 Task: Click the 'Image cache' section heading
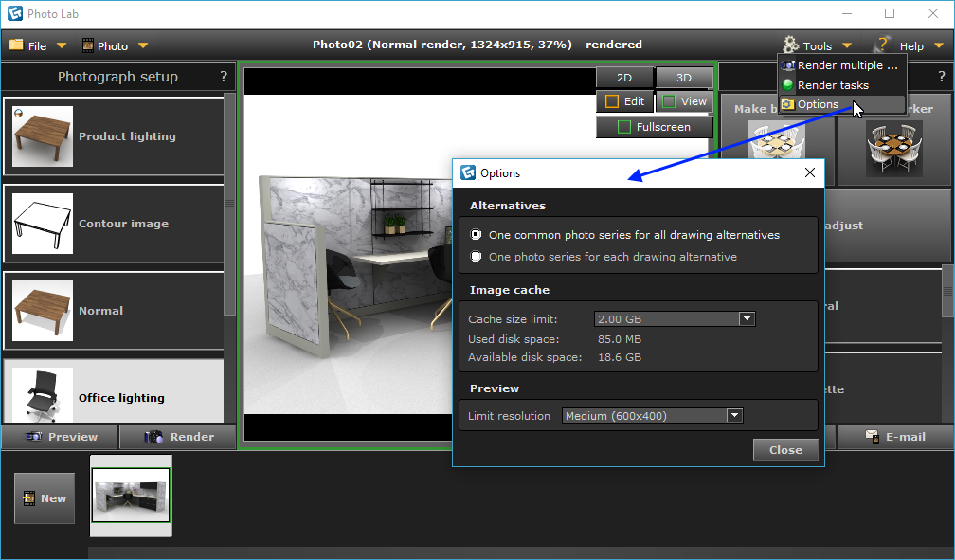coord(509,290)
